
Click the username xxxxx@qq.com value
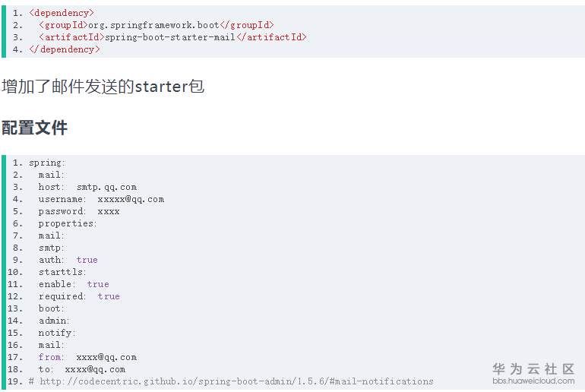tap(131, 199)
